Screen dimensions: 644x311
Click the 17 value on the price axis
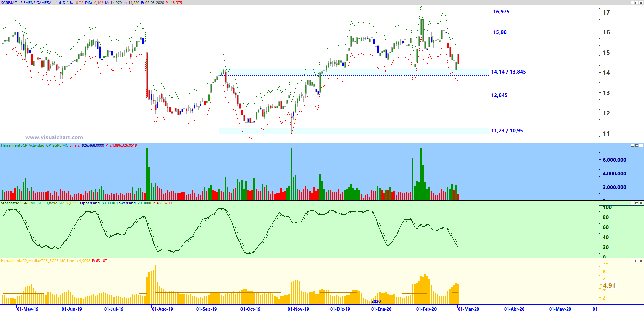click(x=606, y=12)
